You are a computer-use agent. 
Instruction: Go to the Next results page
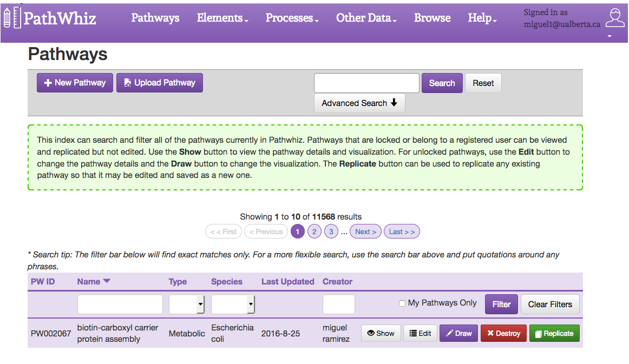tap(365, 231)
